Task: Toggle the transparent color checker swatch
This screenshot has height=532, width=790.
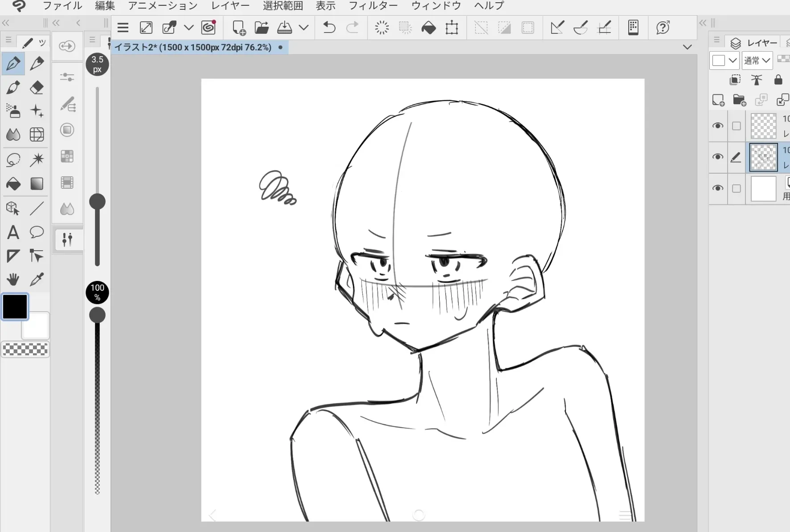Action: pyautogui.click(x=25, y=349)
